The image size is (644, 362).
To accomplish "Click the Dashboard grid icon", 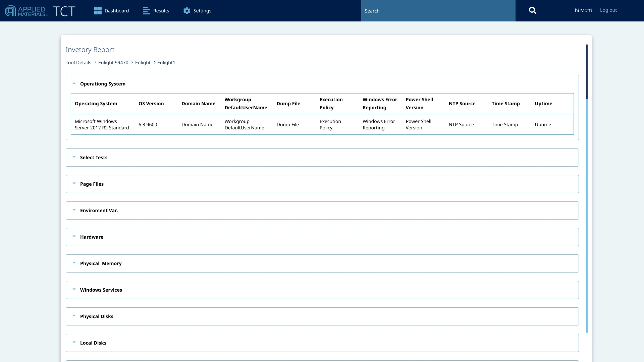I will coord(98,11).
